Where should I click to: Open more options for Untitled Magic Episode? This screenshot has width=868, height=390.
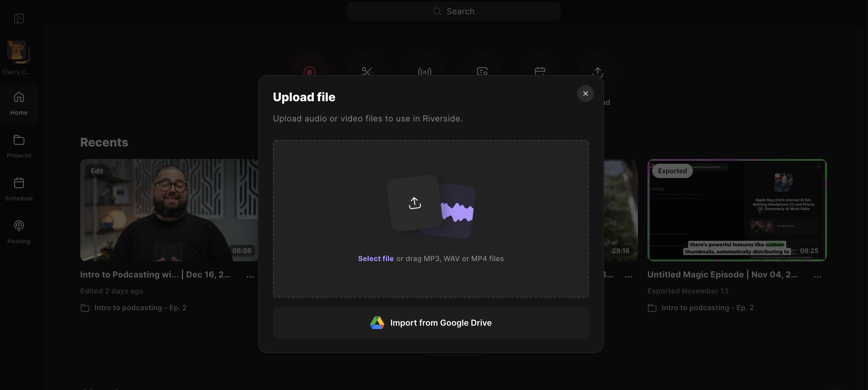[x=817, y=276]
